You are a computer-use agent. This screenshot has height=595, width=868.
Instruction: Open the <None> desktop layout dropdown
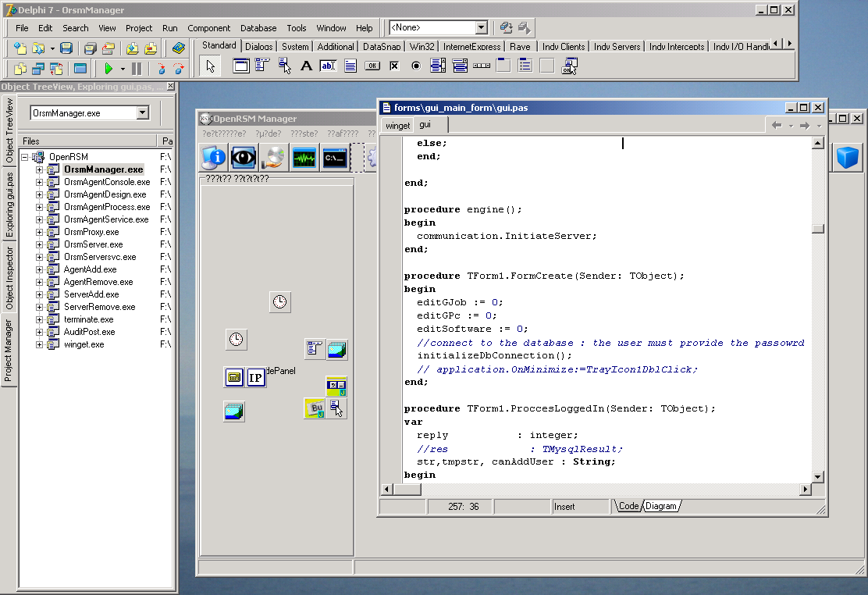pos(481,27)
